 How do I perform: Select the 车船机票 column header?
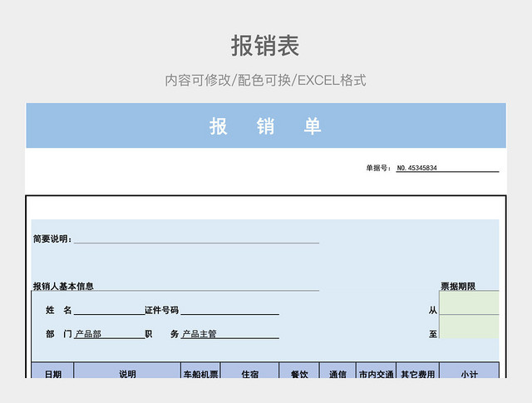pyautogui.click(x=200, y=371)
